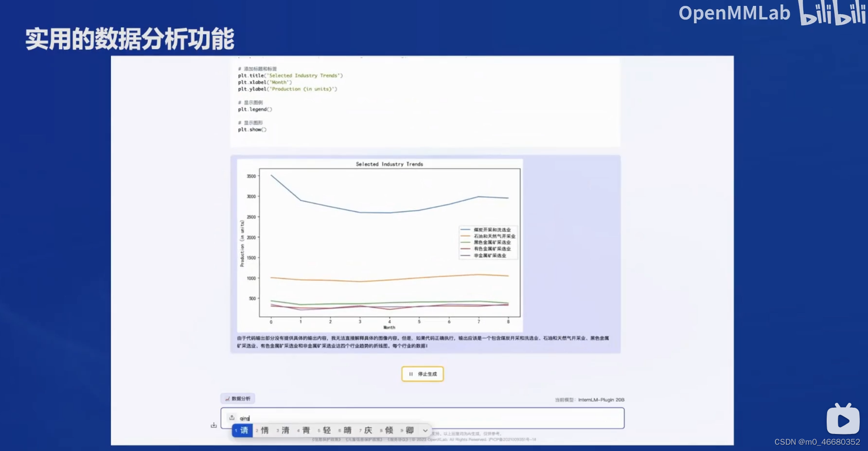
Task: Click the Selected Industry Trends chart image
Action: [380, 246]
